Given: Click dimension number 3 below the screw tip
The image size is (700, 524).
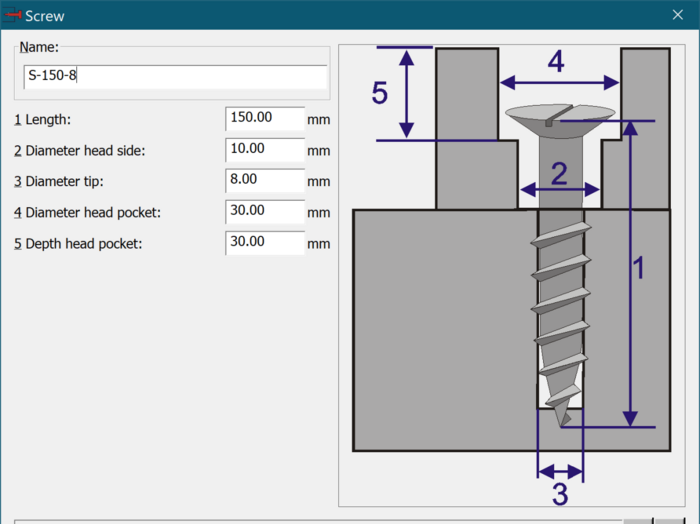Looking at the screenshot, I should (560, 493).
